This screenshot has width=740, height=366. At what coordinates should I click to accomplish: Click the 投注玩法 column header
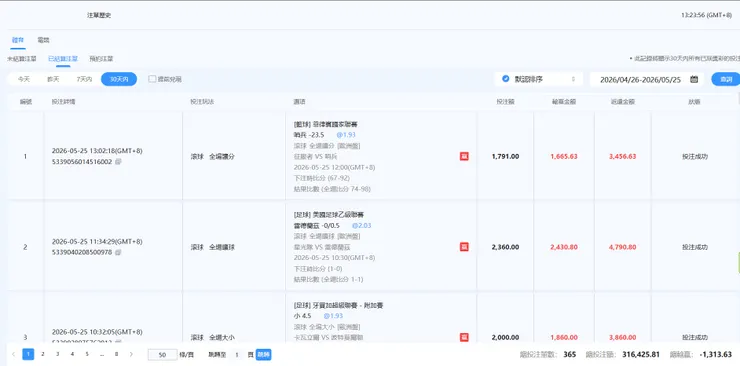tap(202, 101)
